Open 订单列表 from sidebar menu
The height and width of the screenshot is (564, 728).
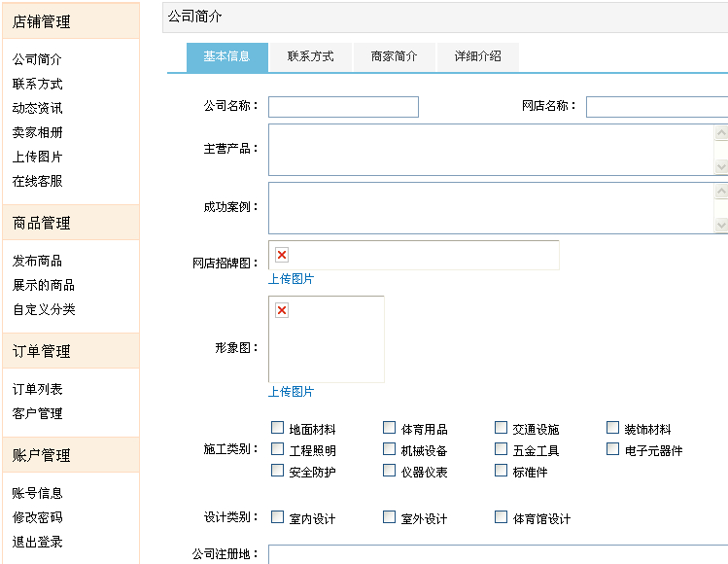pos(38,389)
